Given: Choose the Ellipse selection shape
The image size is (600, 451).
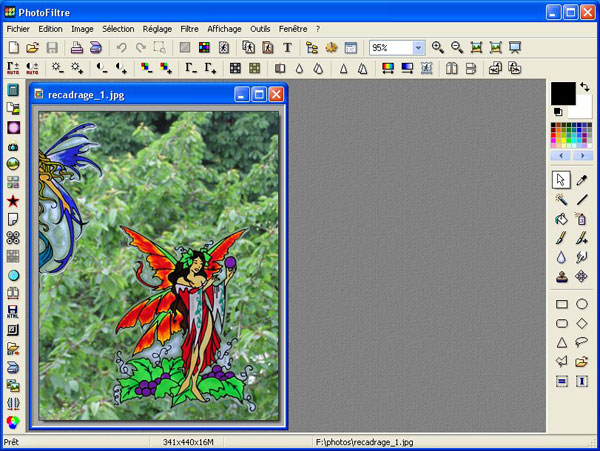Looking at the screenshot, I should click(x=582, y=304).
